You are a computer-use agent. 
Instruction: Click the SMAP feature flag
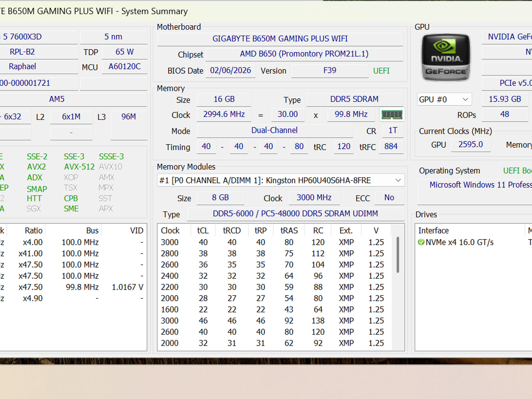click(x=37, y=189)
